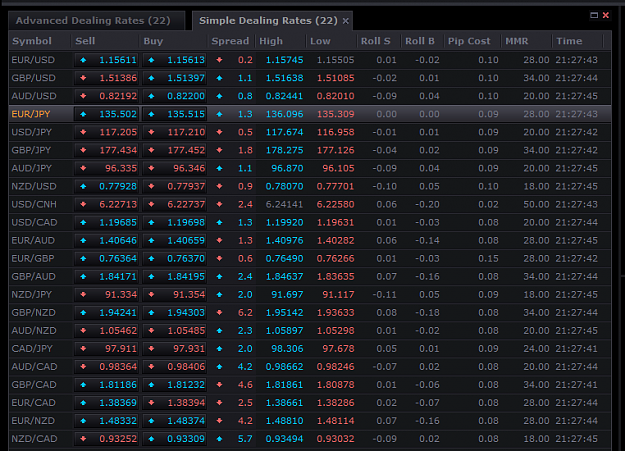Click EUR/AUD buy price 1.40659
The width and height of the screenshot is (625, 451).
pos(174,240)
